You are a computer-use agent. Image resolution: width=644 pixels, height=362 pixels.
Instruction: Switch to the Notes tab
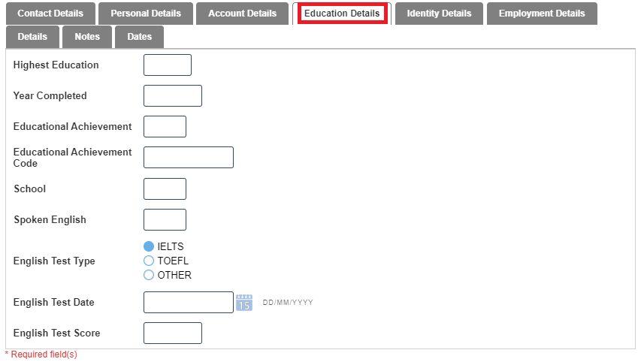click(87, 37)
